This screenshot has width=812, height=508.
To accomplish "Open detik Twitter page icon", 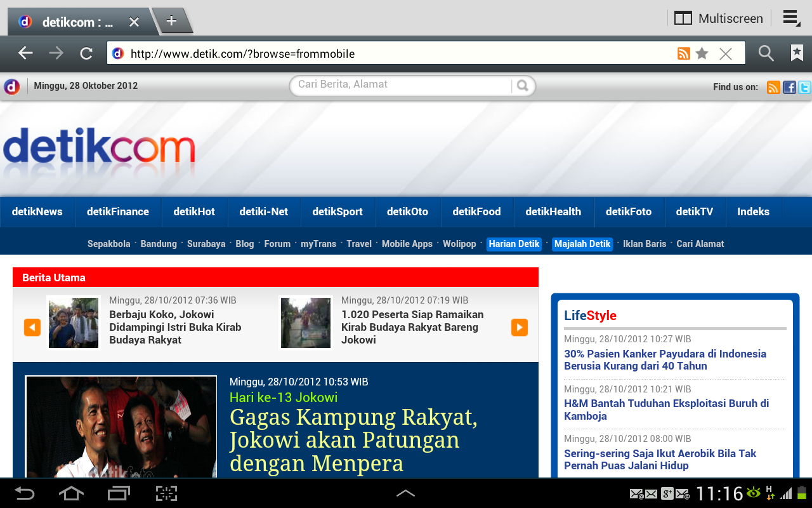I will (x=804, y=88).
